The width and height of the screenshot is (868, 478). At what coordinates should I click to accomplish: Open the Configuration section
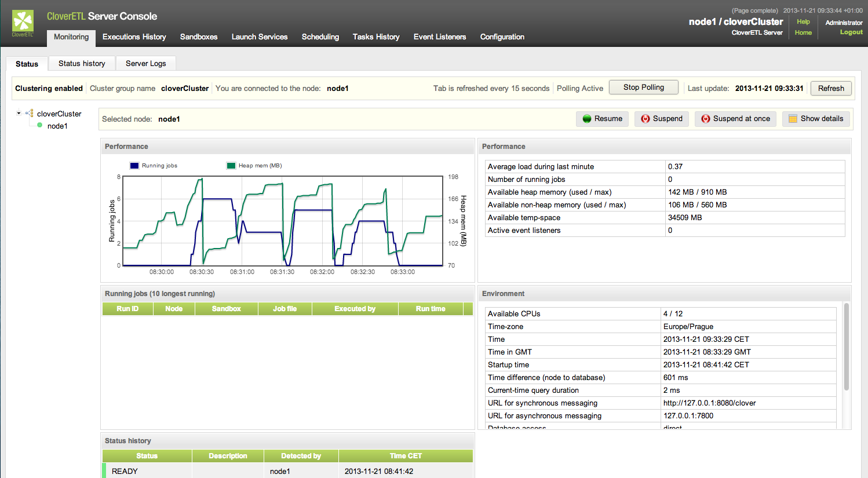pos(502,37)
